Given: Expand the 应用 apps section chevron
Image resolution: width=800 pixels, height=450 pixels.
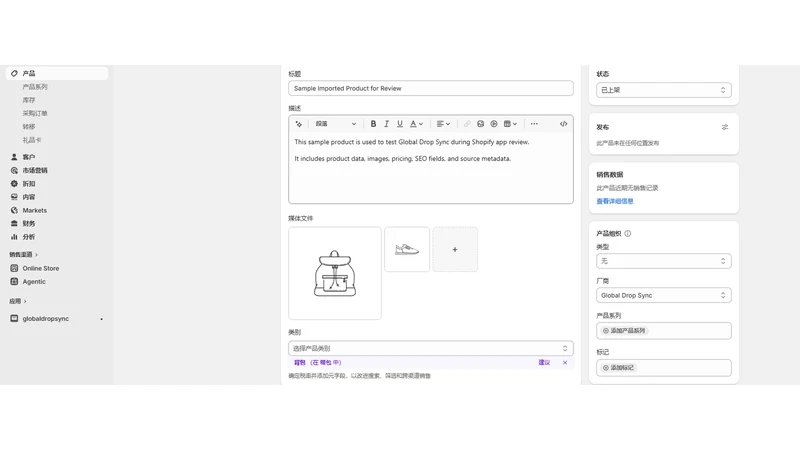Looking at the screenshot, I should pyautogui.click(x=25, y=302).
